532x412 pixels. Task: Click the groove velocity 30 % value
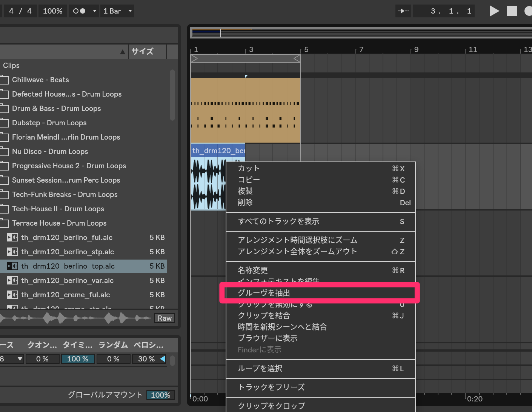[x=146, y=359]
